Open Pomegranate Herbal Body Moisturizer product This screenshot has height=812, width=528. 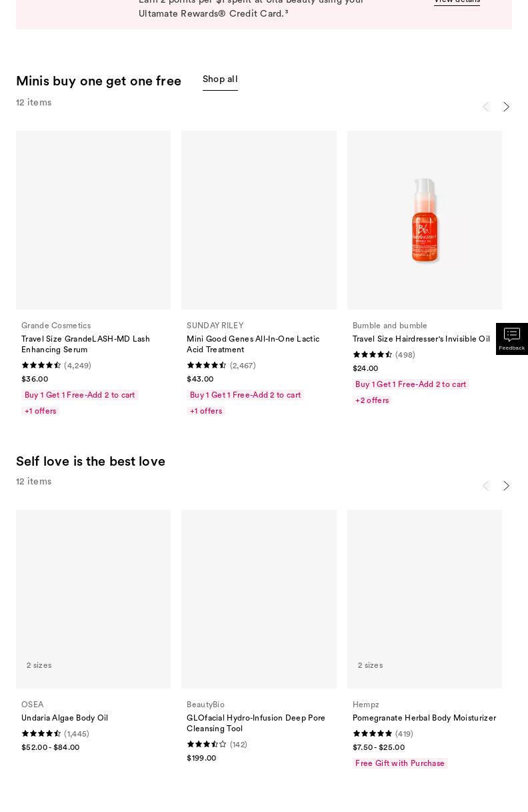pos(424,718)
